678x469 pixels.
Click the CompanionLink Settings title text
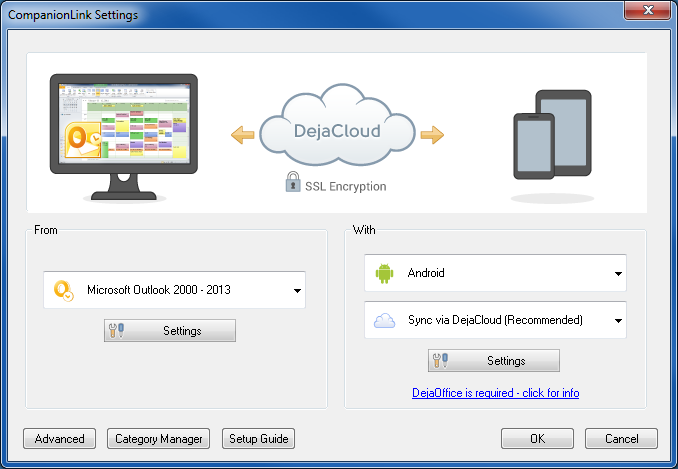[73, 15]
